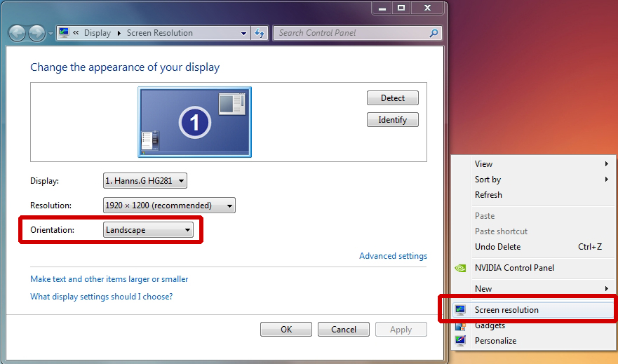Viewport: 618px width, 364px height.
Task: Open the Resolution dropdown
Action: click(169, 205)
